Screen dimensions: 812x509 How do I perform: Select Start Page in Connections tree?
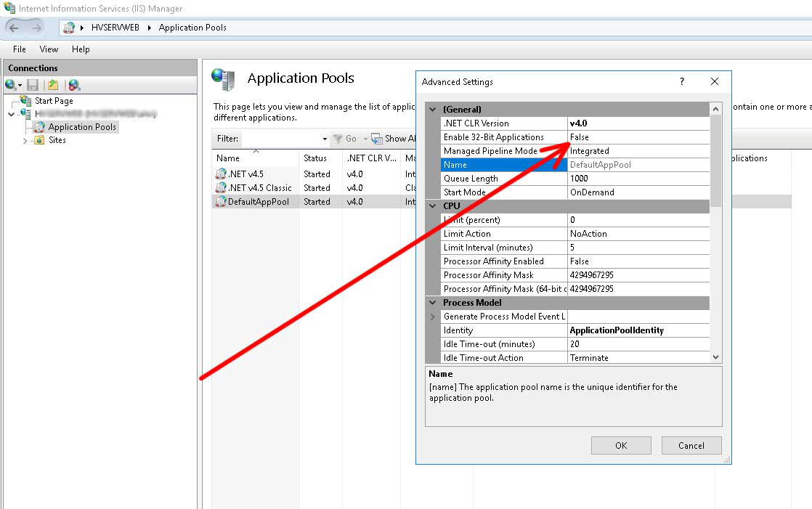(x=54, y=101)
